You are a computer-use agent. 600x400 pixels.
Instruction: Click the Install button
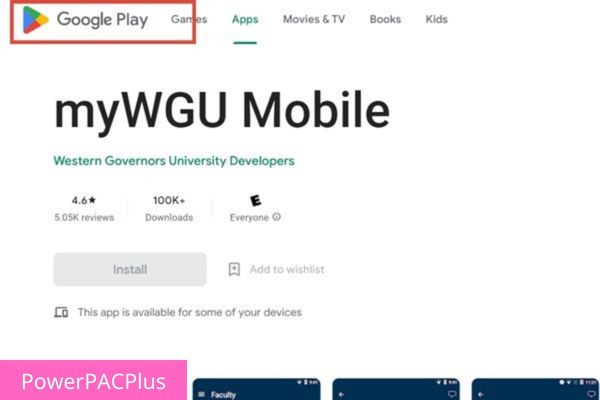(130, 269)
